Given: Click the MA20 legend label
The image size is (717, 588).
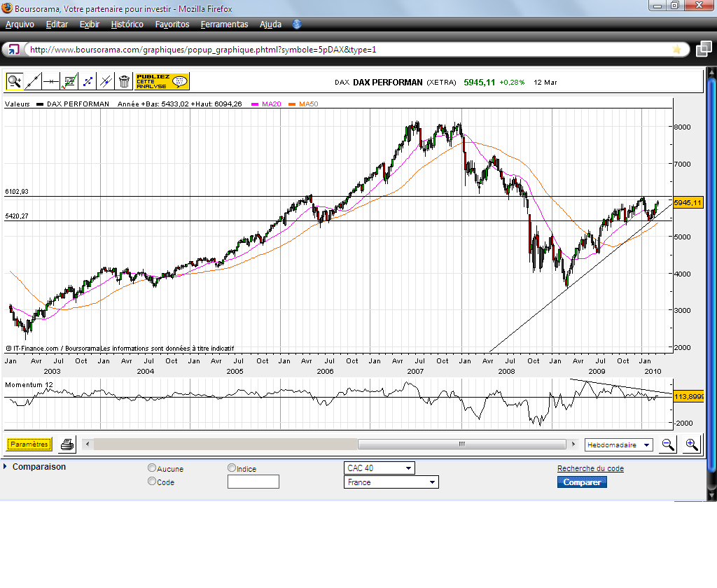Looking at the screenshot, I should pos(272,104).
